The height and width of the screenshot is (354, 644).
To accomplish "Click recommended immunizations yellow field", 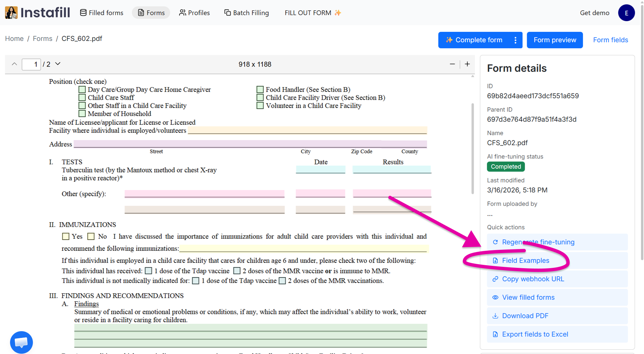I will pos(304,248).
